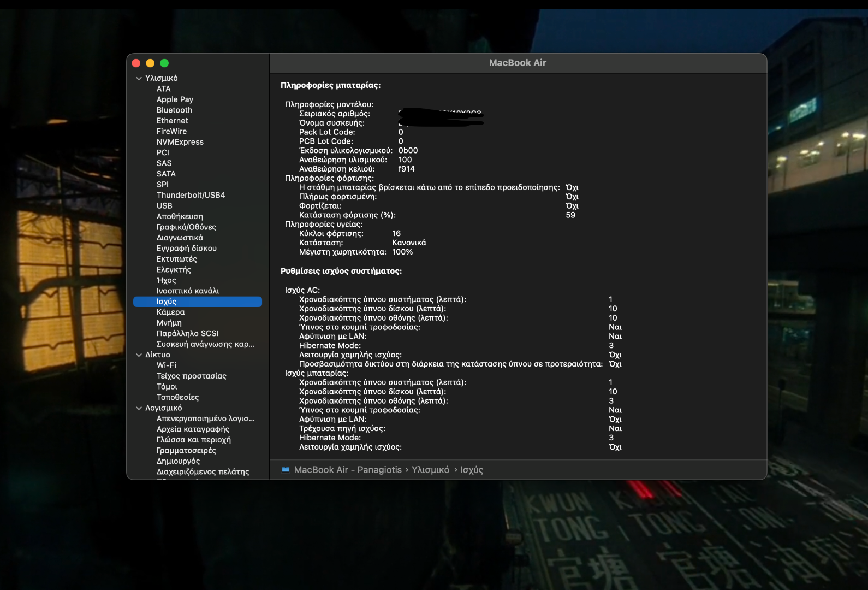Open Μνήμη in the sidebar
Screen dimensions: 868x590
(169, 323)
